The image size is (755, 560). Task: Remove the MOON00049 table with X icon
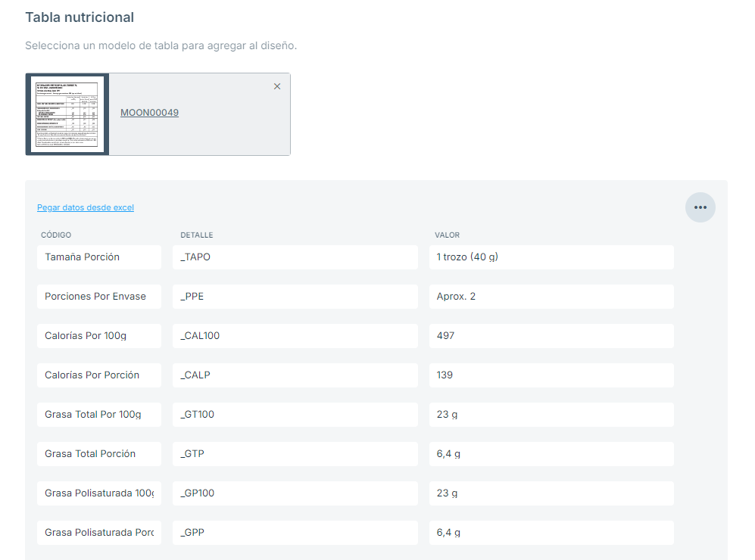tap(277, 86)
